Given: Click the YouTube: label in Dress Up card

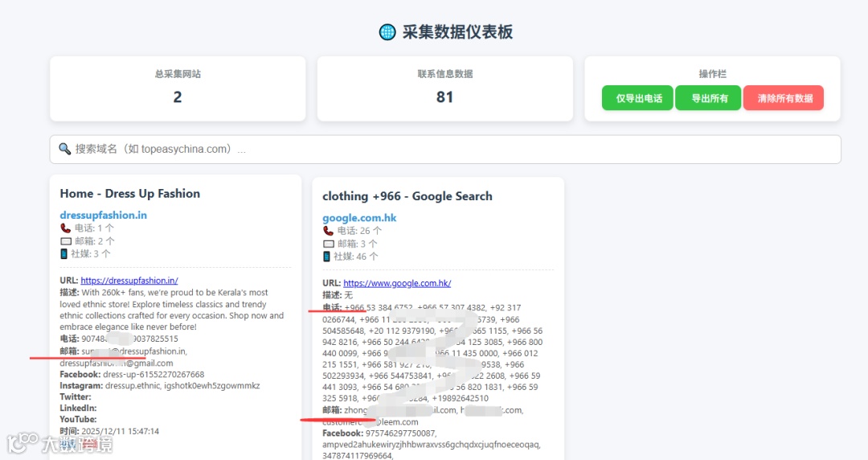Looking at the screenshot, I should pos(78,420).
